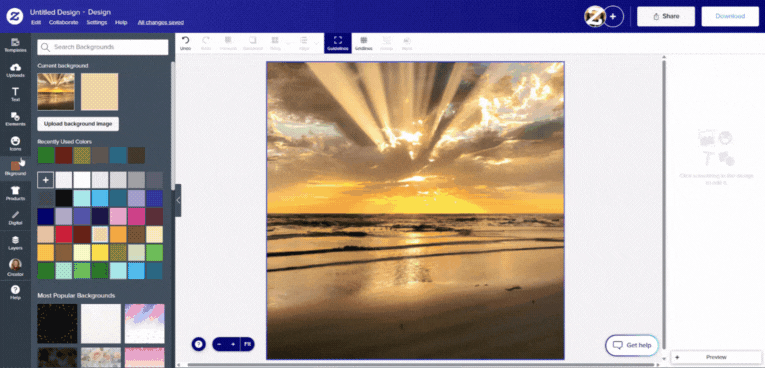Open the Collaborate menu

tap(63, 22)
